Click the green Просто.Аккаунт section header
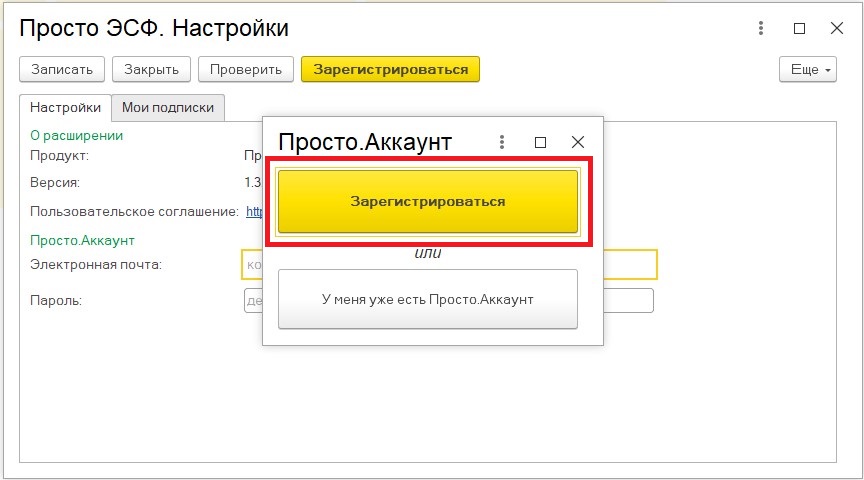Image resolution: width=864 pixels, height=480 pixels. pos(82,241)
